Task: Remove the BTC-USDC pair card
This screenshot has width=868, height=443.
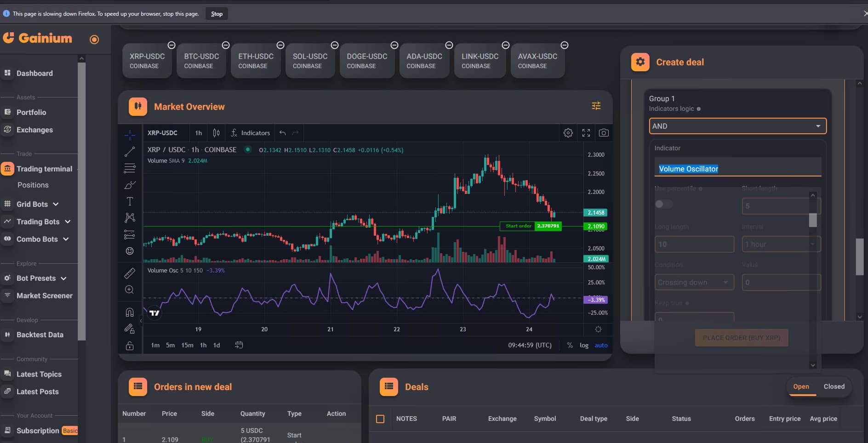Action: [x=226, y=45]
